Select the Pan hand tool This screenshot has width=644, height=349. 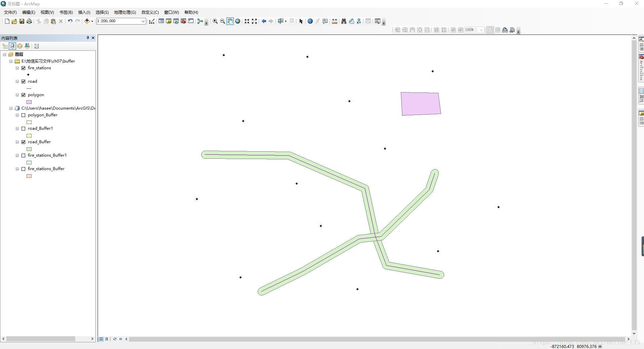click(230, 21)
